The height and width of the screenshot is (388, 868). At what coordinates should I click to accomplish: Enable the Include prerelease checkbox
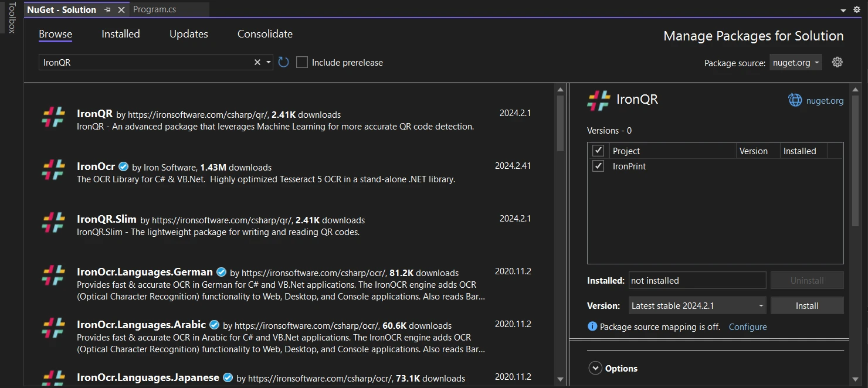pos(302,62)
